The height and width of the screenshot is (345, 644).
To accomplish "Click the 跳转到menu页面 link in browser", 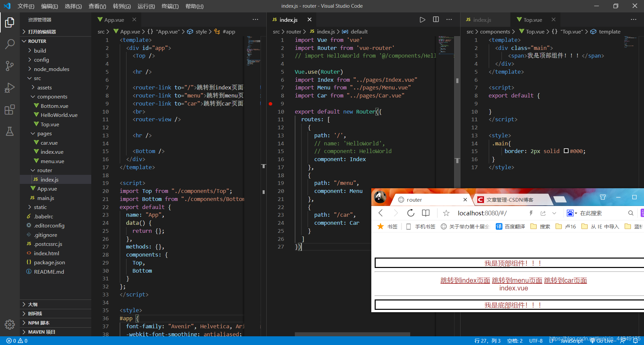I will pos(517,280).
